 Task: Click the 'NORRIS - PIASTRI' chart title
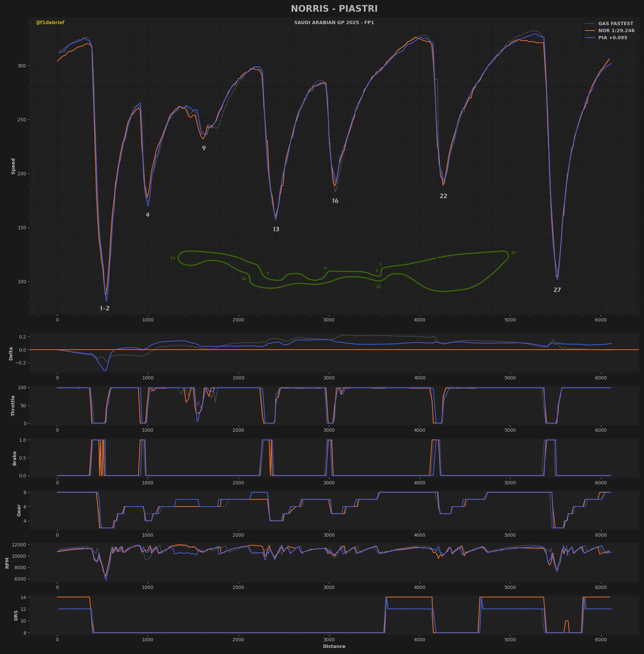pos(334,9)
